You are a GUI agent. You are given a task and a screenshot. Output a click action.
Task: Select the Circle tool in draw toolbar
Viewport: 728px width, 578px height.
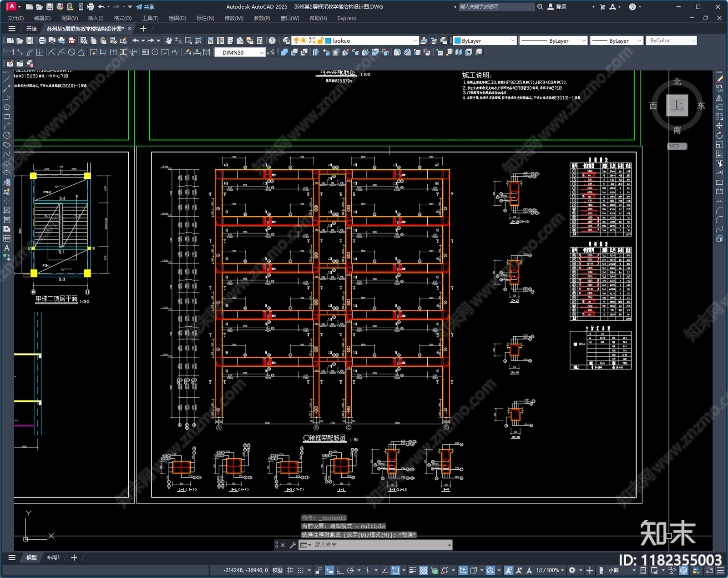[7, 135]
